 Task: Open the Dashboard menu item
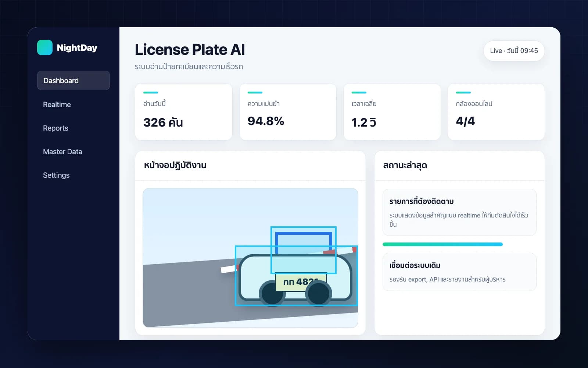click(73, 81)
